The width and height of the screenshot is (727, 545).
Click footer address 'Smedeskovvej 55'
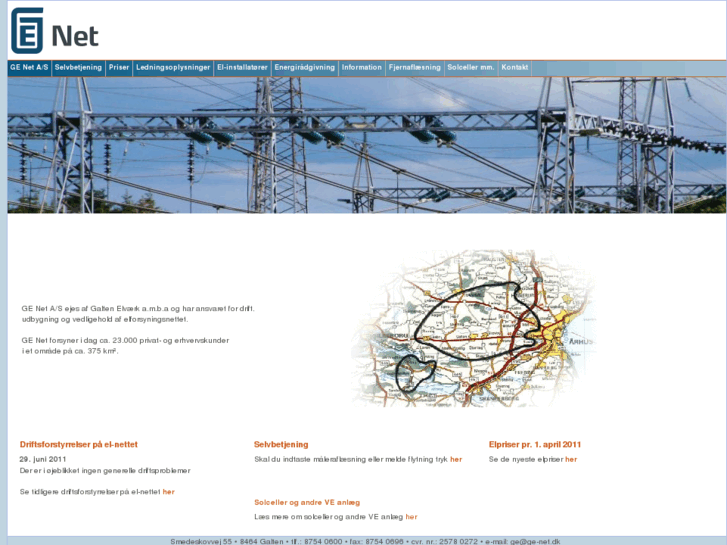(x=201, y=541)
